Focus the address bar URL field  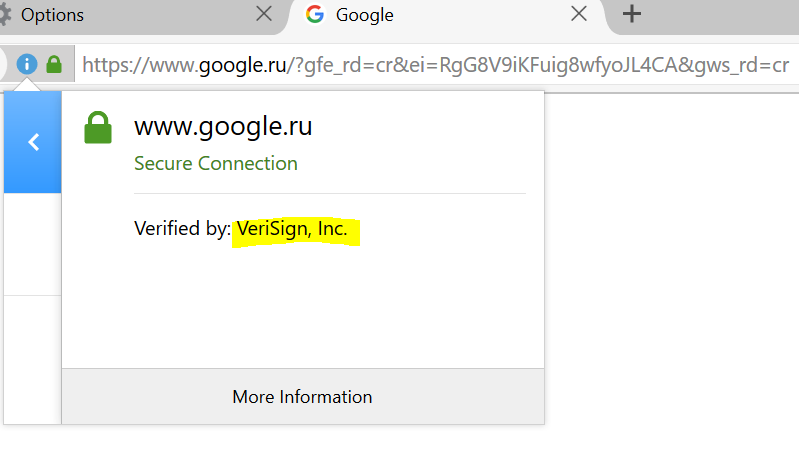(x=437, y=65)
